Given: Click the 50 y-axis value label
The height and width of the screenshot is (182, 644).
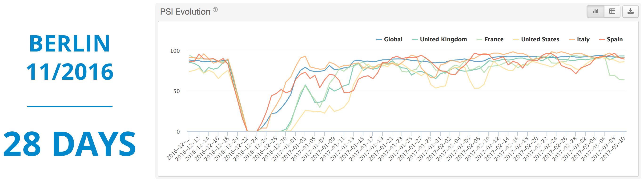Looking at the screenshot, I should pos(177,91).
